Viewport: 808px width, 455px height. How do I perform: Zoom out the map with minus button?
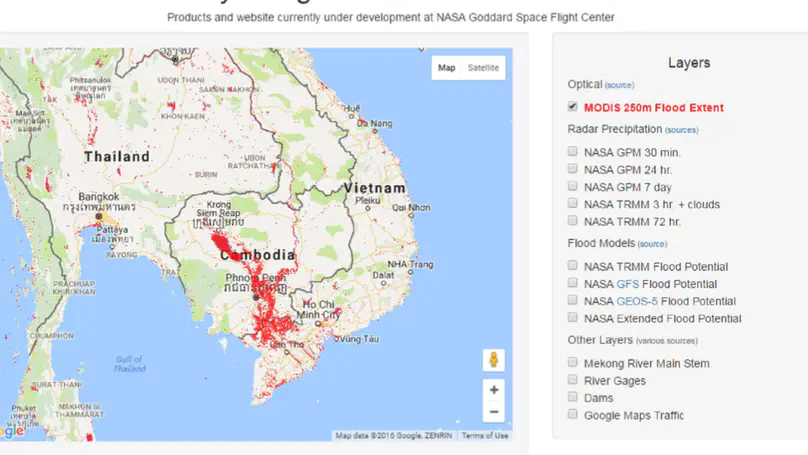click(494, 412)
